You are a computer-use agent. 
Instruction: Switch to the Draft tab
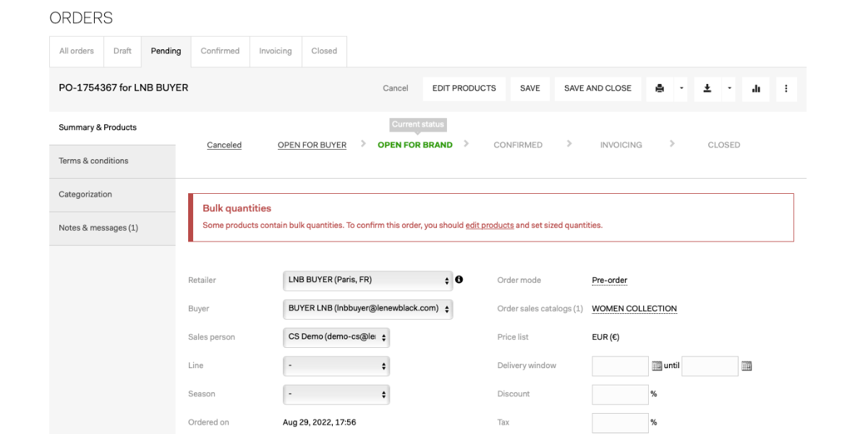[x=122, y=51]
